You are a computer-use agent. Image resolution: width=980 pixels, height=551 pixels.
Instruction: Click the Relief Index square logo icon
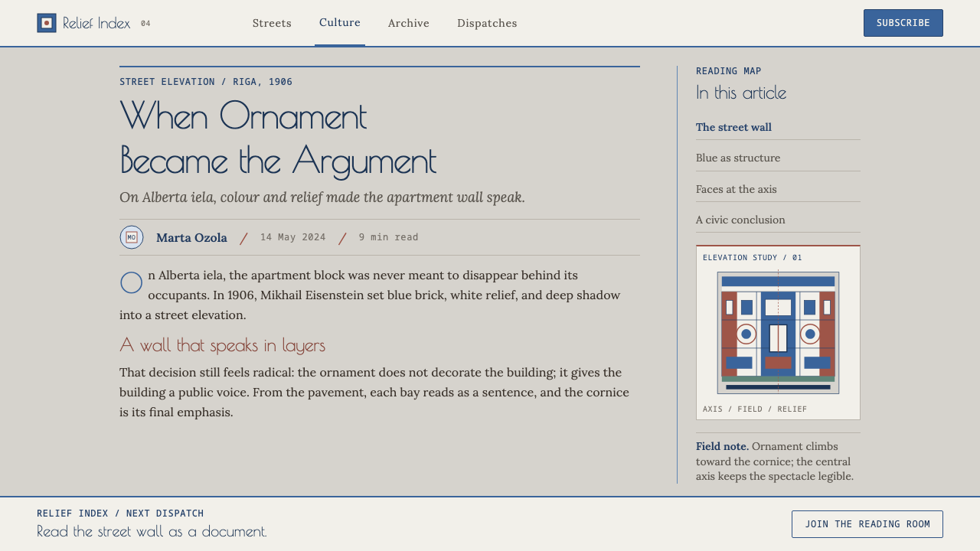tap(47, 23)
